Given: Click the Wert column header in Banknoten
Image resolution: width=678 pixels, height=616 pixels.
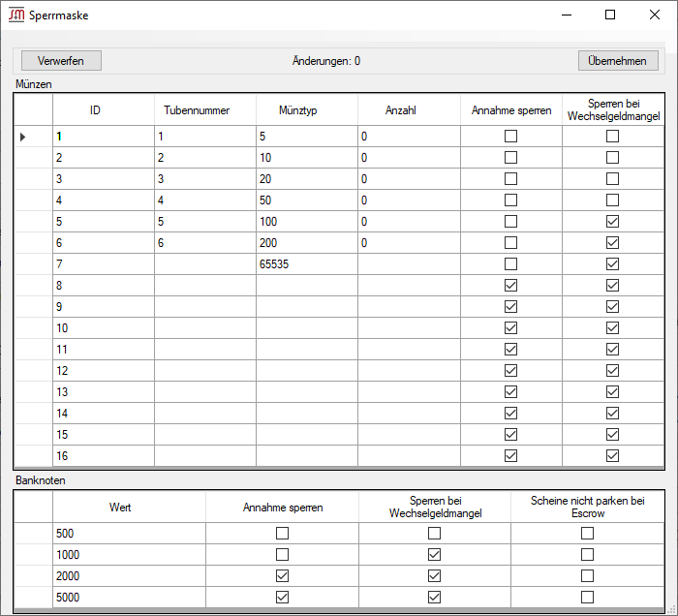Looking at the screenshot, I should point(129,507).
